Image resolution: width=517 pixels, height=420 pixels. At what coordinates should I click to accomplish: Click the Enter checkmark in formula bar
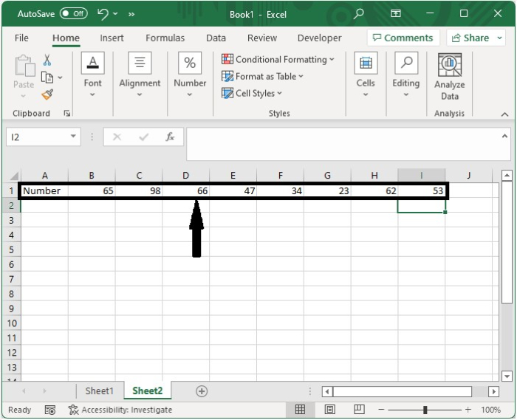[143, 137]
